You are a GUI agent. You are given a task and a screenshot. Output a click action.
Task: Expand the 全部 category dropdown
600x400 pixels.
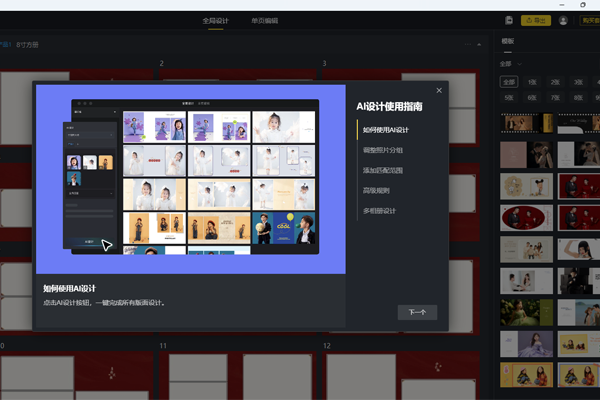point(515,63)
